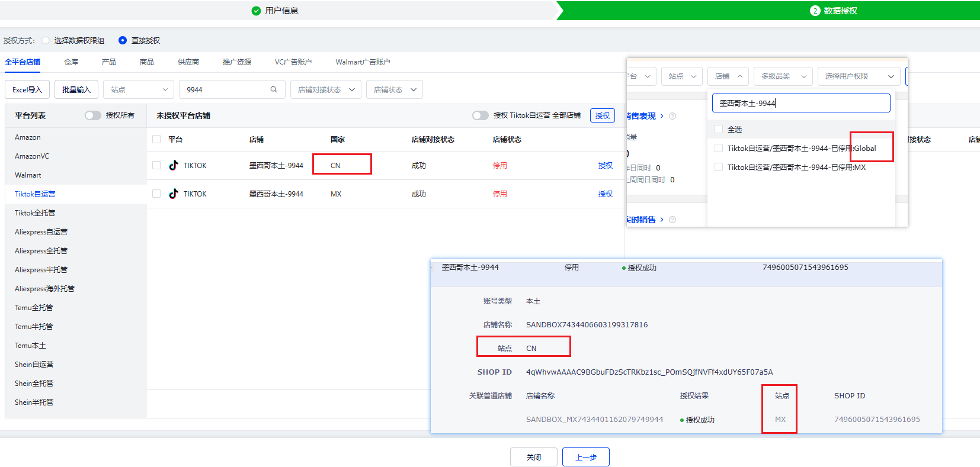The width and height of the screenshot is (980, 467).
Task: Select the 直接授权 radio option
Action: [123, 40]
